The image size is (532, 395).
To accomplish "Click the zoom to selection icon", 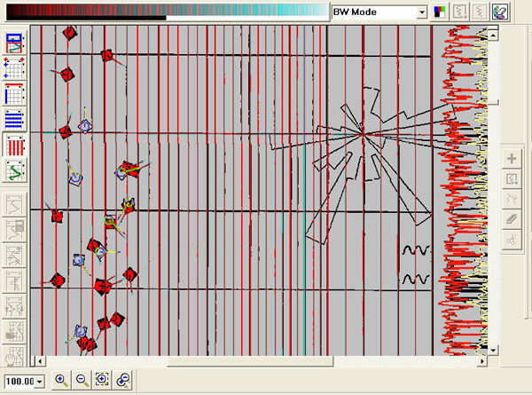I will pos(102,380).
